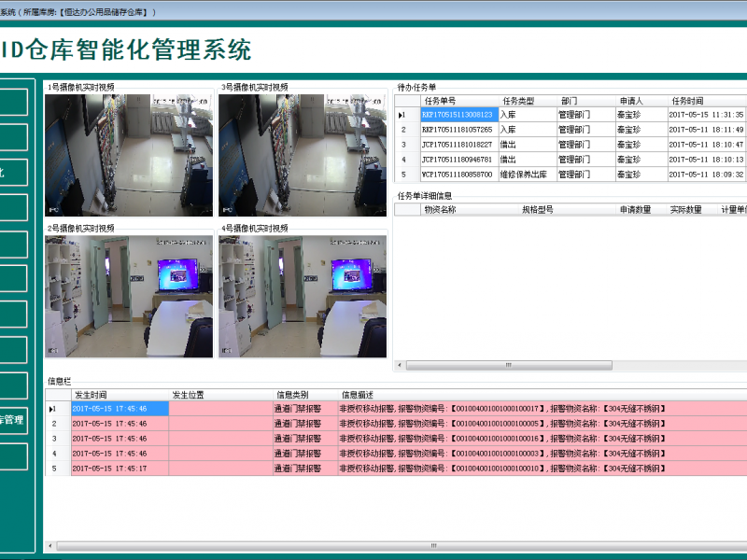747x560 pixels.
Task: Click the 任务类型 column header
Action: pos(518,101)
